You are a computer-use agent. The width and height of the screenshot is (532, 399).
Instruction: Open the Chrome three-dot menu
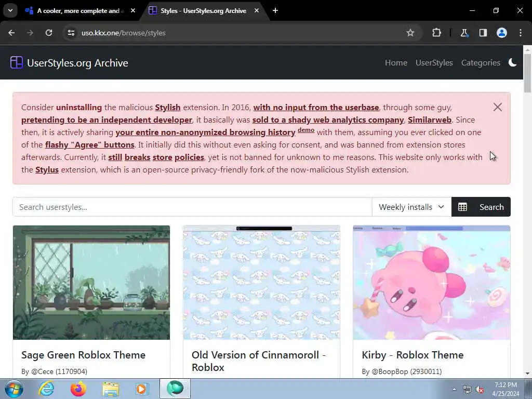(521, 33)
